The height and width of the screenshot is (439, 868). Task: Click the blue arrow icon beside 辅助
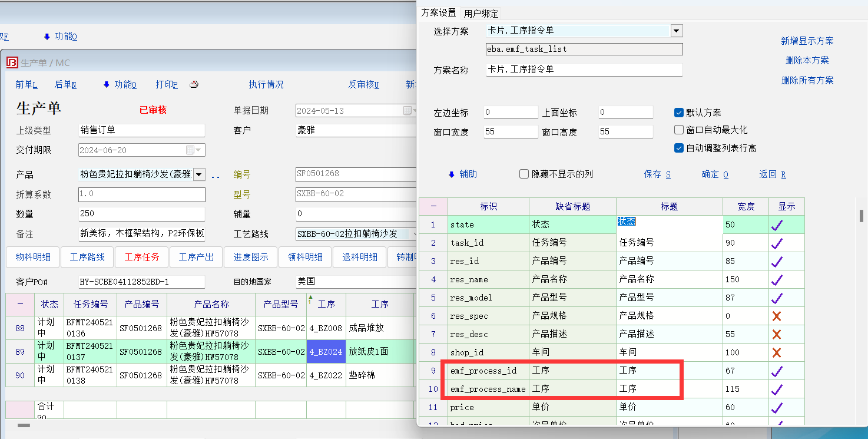click(x=452, y=174)
